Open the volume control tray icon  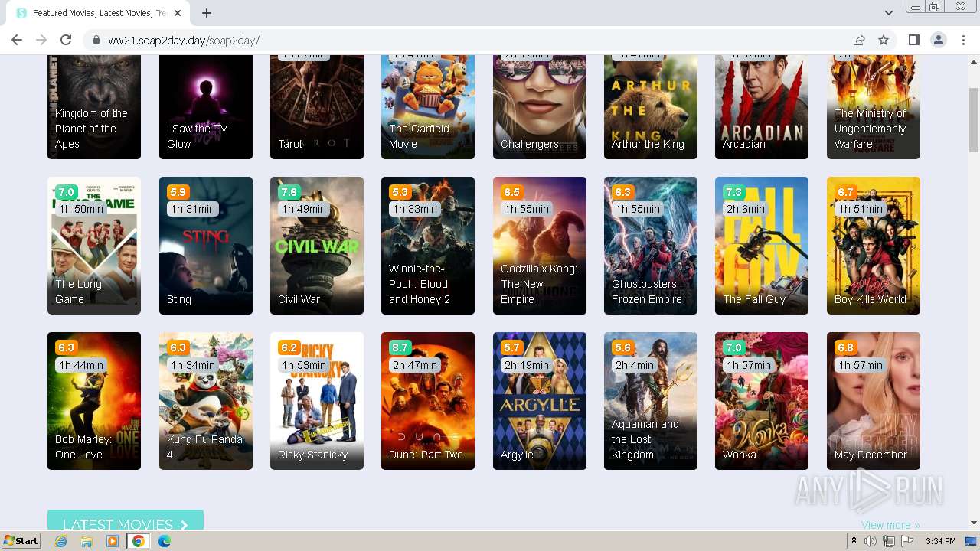[x=871, y=541]
